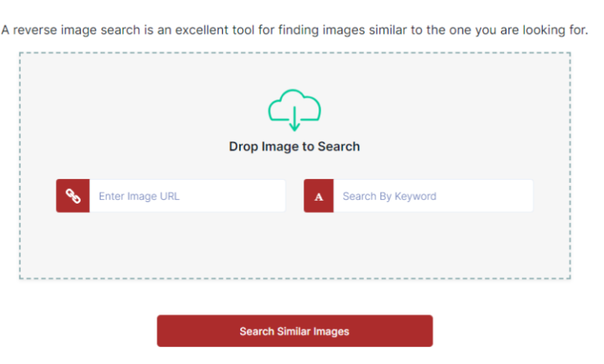Viewport: 604px width, 364px height.
Task: Select the URL icon beside Enter Image URL
Action: (73, 196)
